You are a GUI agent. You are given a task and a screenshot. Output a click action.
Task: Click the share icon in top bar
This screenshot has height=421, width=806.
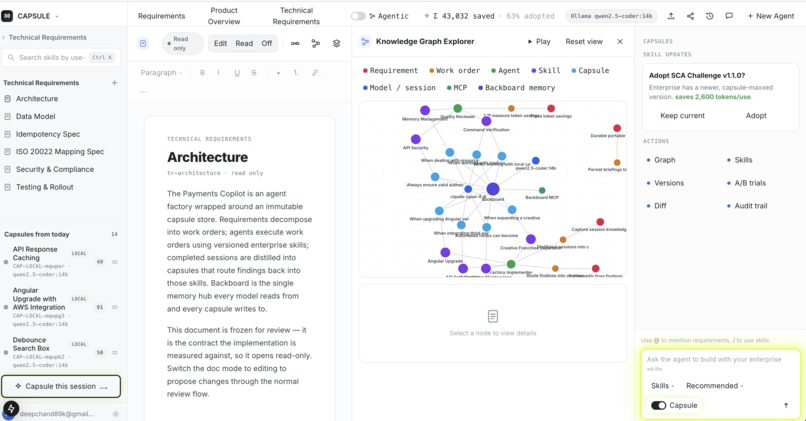click(x=690, y=16)
